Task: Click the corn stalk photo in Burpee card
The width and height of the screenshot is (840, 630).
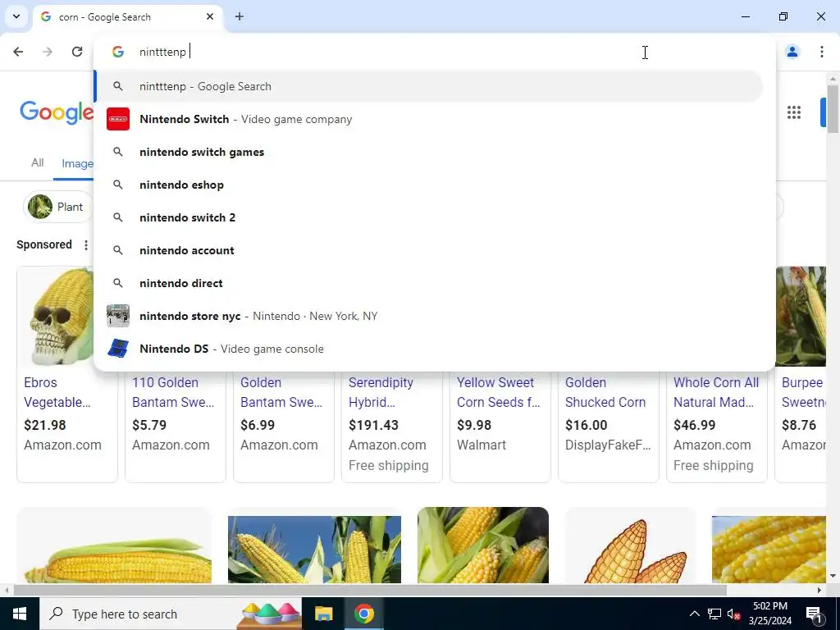Action: [801, 316]
